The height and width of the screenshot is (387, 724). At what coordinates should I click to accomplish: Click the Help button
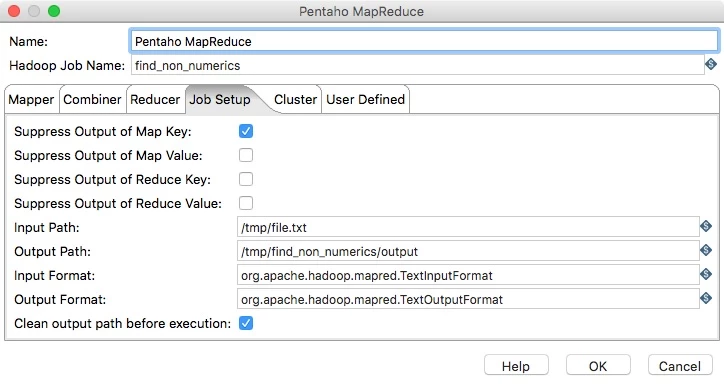[x=516, y=366]
